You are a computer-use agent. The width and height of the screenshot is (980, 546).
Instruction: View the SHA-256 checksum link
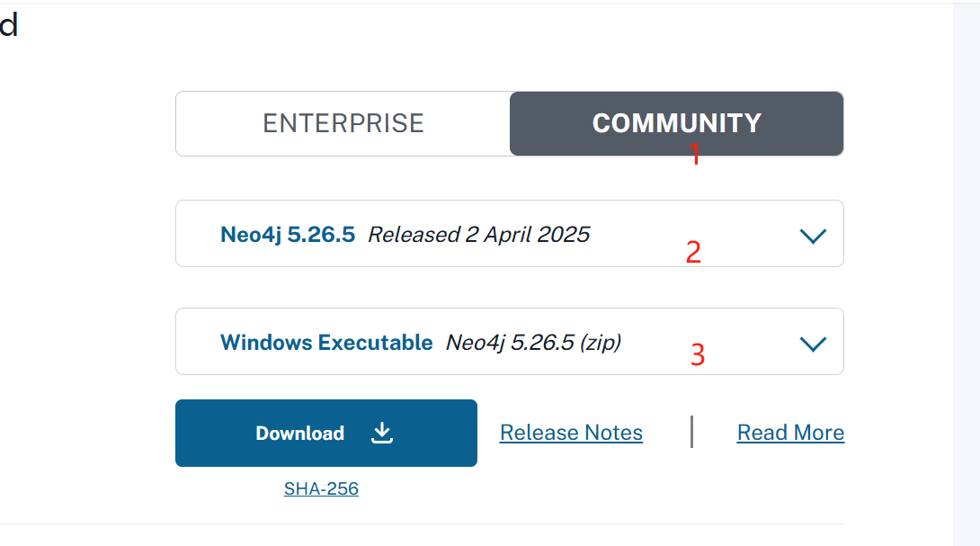[x=321, y=488]
